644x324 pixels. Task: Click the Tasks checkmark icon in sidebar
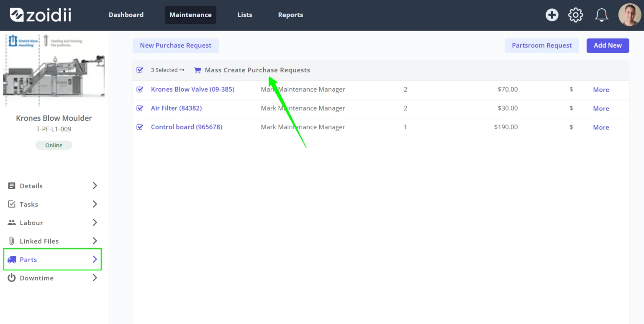click(12, 204)
